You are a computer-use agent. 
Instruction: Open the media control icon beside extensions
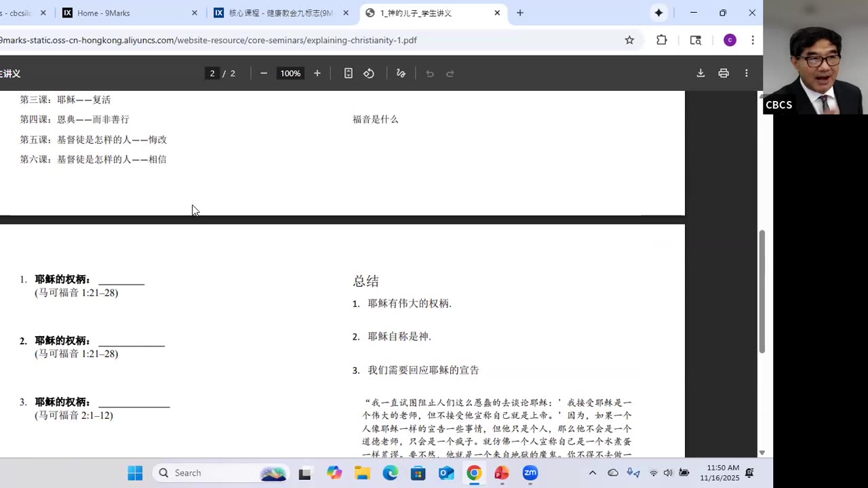pyautogui.click(x=695, y=40)
